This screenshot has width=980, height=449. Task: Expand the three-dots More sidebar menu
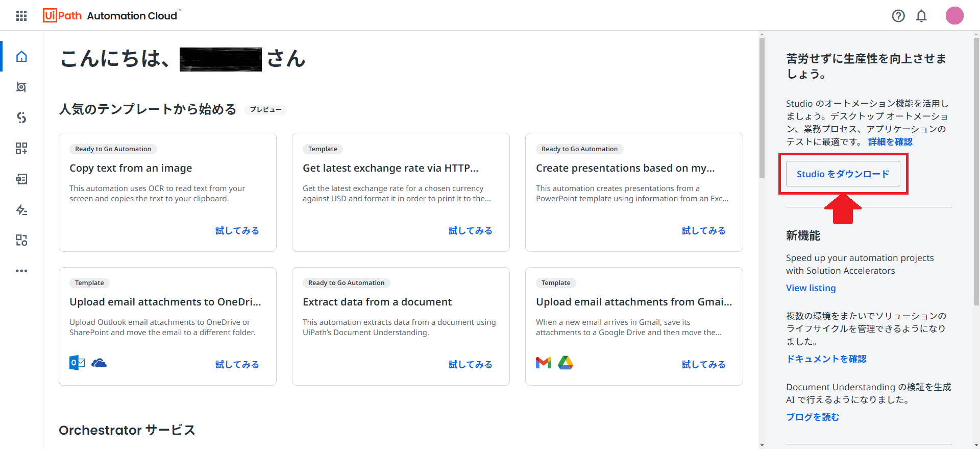tap(21, 271)
